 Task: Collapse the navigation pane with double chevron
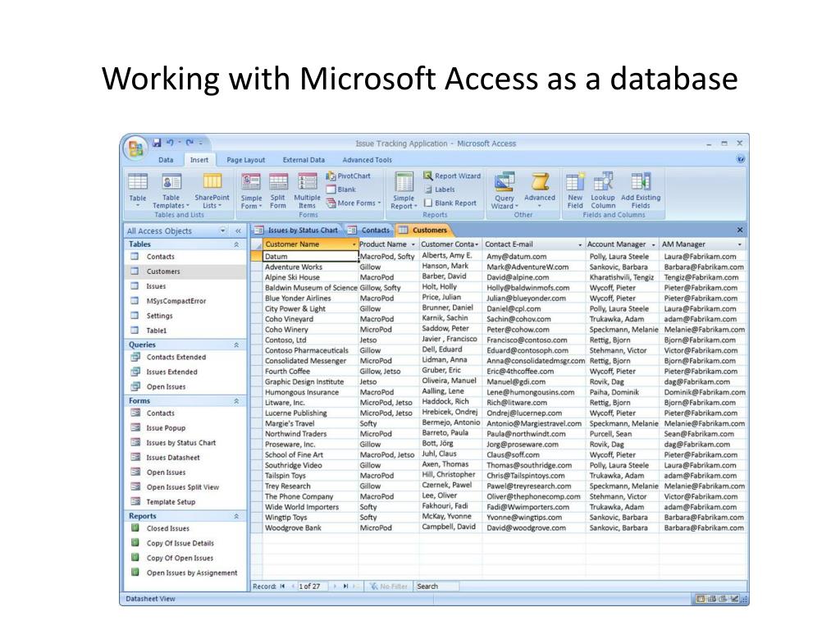pyautogui.click(x=239, y=231)
